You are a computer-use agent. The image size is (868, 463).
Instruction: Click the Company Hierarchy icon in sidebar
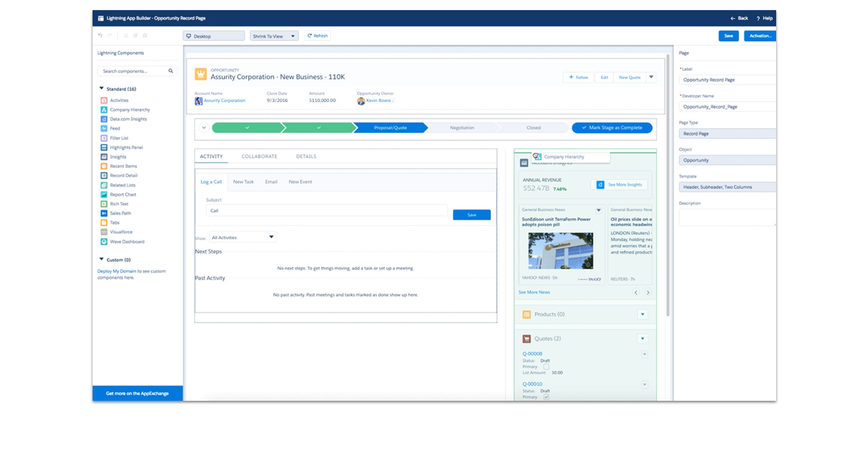[x=104, y=110]
